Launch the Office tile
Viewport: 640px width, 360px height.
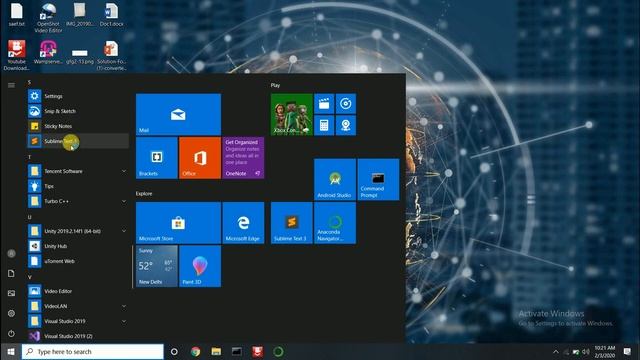click(200, 158)
